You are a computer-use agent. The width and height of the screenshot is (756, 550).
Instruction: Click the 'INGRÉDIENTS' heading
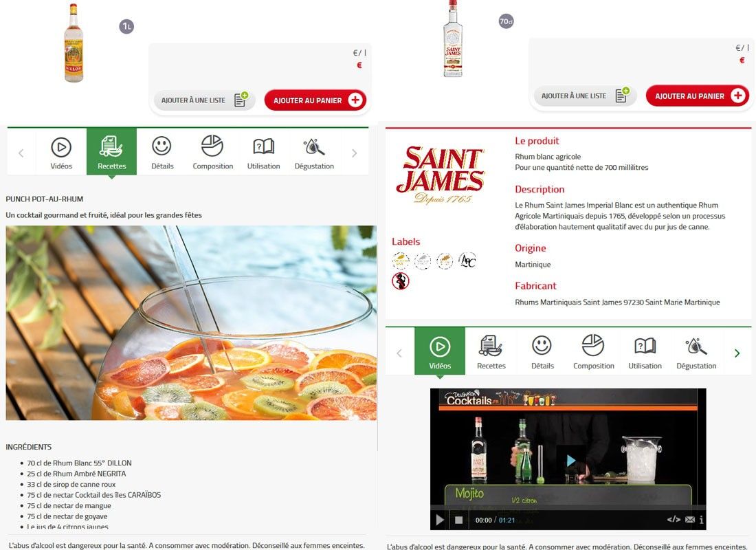(28, 447)
